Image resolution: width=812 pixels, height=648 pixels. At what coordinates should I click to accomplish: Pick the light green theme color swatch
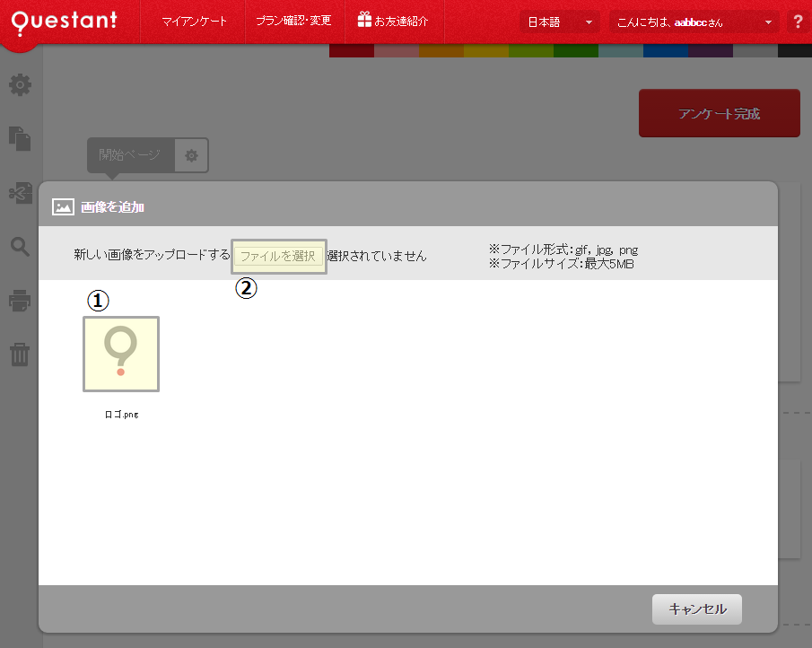pyautogui.click(x=531, y=51)
